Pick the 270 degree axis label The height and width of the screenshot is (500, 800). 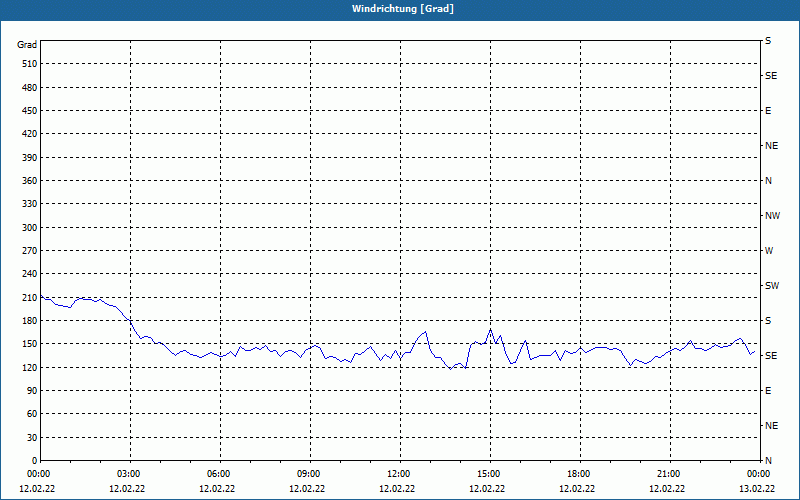pyautogui.click(x=30, y=251)
